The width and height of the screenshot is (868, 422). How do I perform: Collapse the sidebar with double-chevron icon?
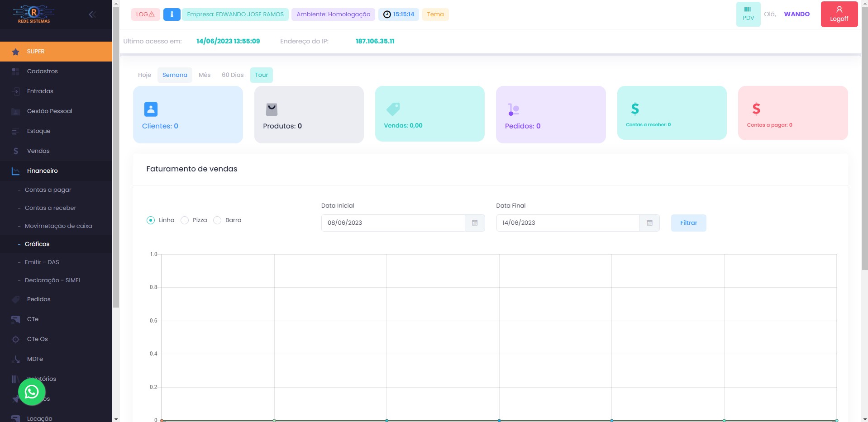(92, 14)
